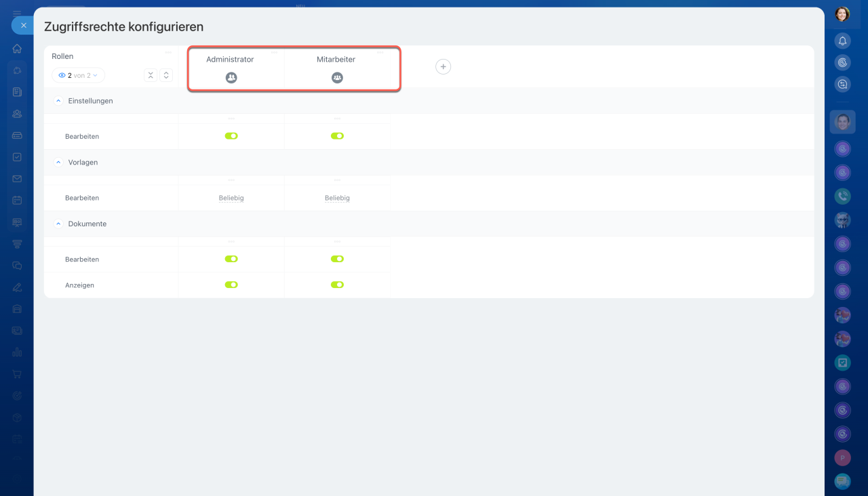Screen dimensions: 868x496
Task: Click the Anzeigen permission label
Action: tap(79, 285)
